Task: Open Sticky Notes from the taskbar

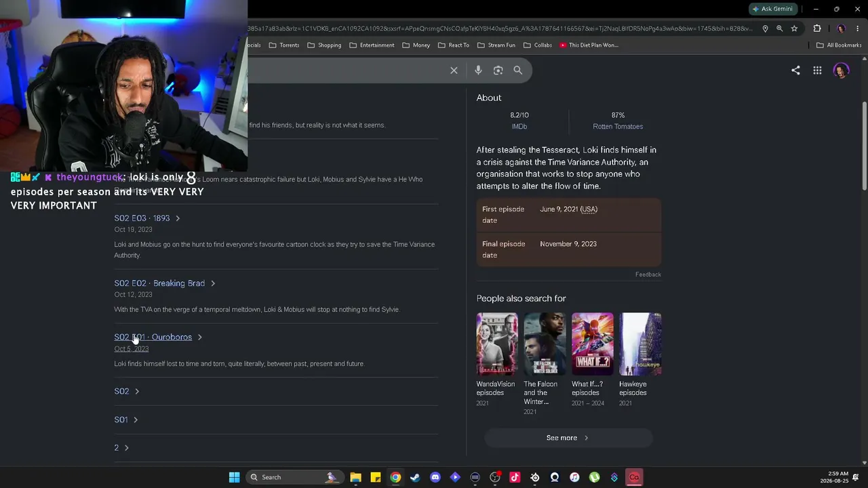Action: pyautogui.click(x=376, y=477)
